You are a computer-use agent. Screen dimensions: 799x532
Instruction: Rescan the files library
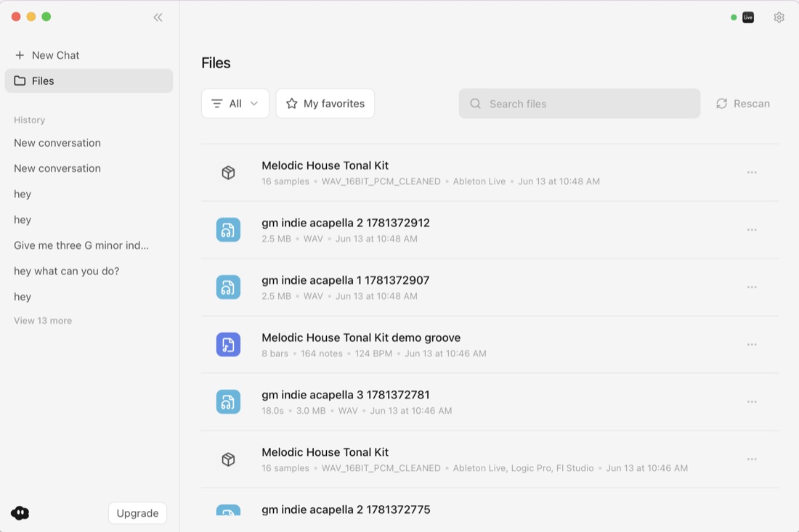[x=743, y=103]
